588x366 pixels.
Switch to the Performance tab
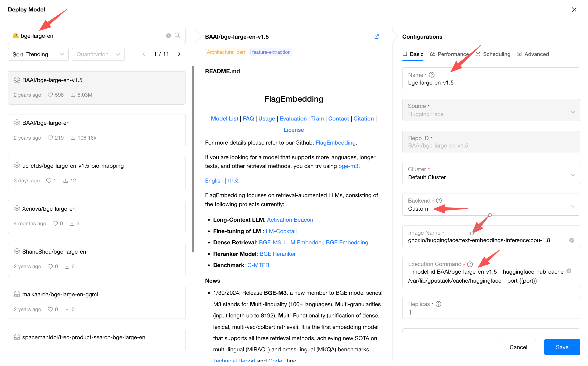pyautogui.click(x=450, y=54)
